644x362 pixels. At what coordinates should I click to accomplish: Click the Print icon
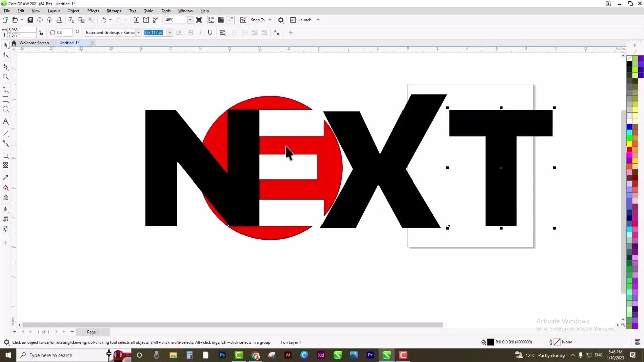[59, 20]
